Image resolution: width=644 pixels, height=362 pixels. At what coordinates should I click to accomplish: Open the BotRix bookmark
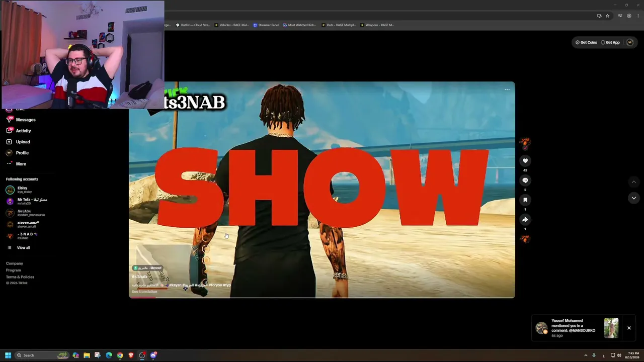193,25
